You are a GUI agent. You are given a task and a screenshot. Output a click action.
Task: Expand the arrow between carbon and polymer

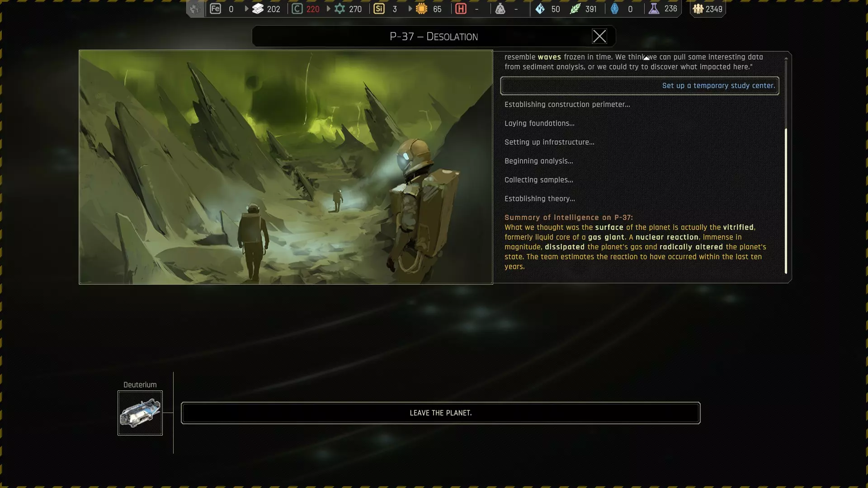[x=328, y=9]
